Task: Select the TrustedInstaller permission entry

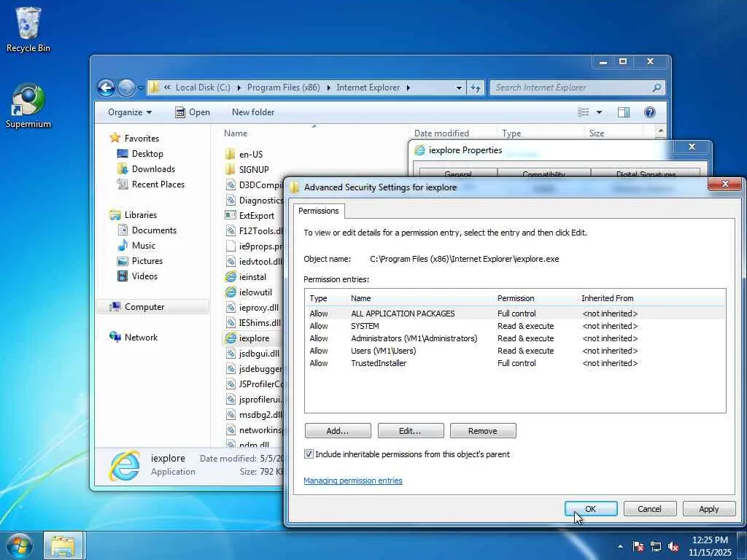Action: click(x=516, y=363)
